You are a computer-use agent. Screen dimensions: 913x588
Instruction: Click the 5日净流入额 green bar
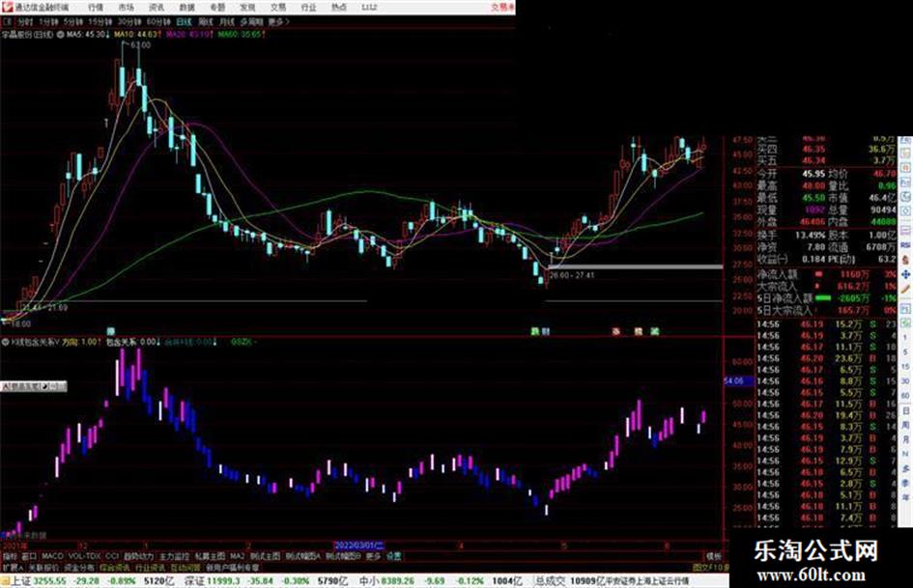[x=823, y=297]
